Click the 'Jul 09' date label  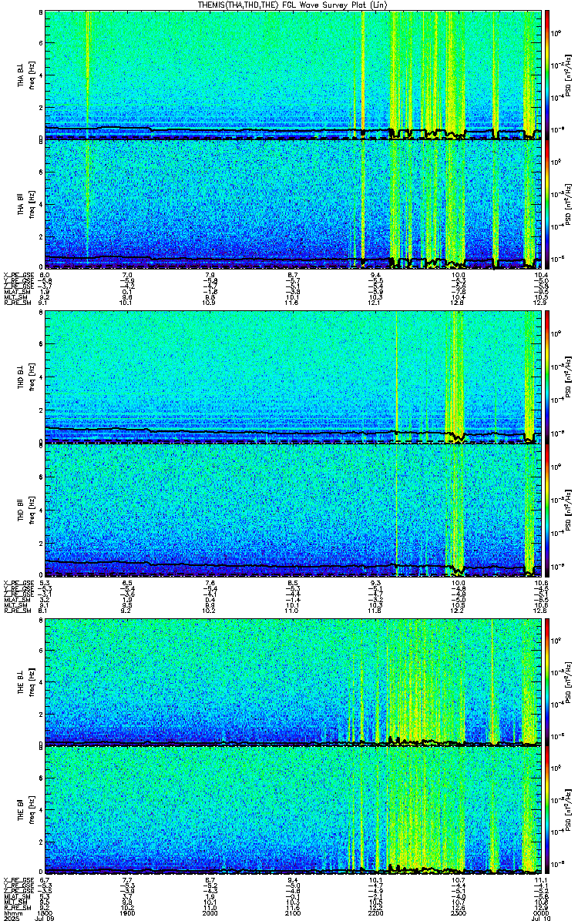pyautogui.click(x=45, y=920)
